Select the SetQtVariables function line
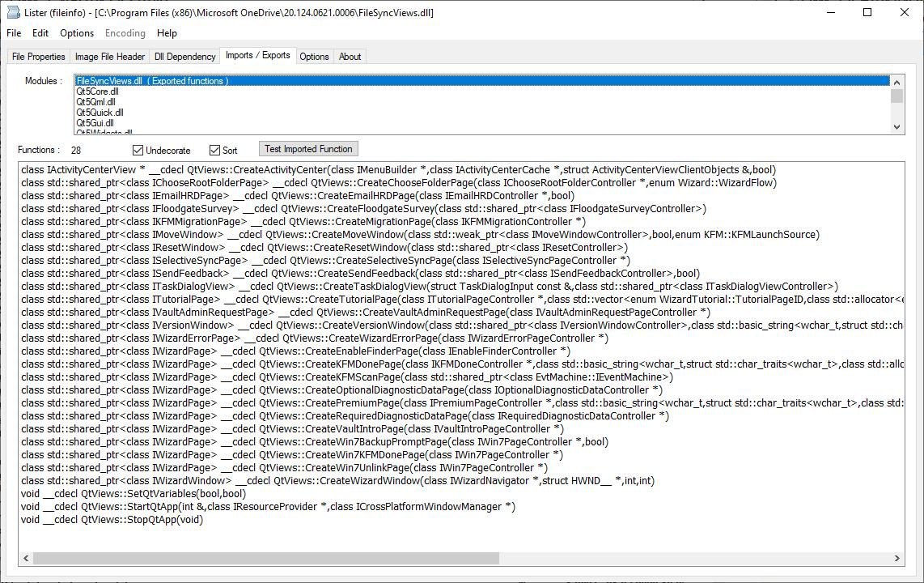The height and width of the screenshot is (583, 924). pyautogui.click(x=134, y=494)
